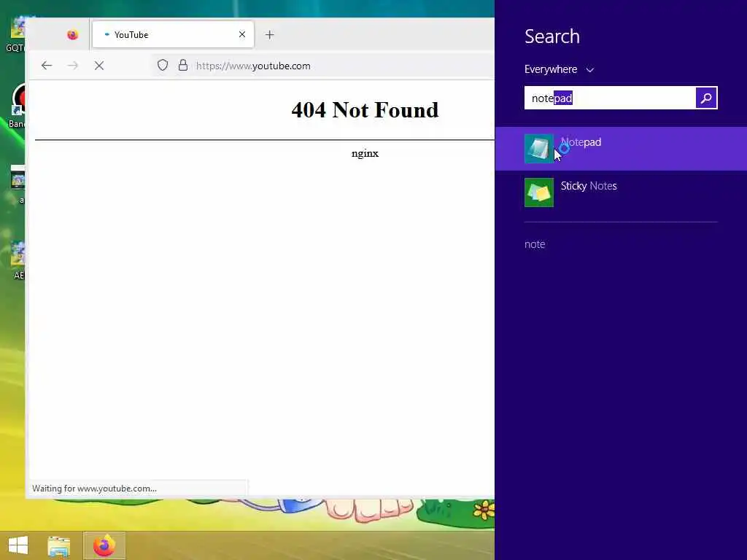Select the 404 Not Found heading
Viewport: 747px width, 560px height.
tap(365, 110)
